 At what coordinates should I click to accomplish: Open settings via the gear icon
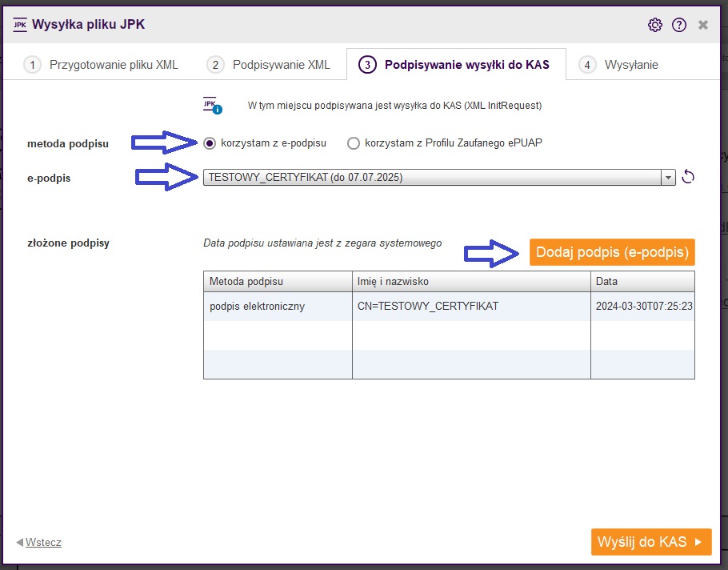coord(654,25)
